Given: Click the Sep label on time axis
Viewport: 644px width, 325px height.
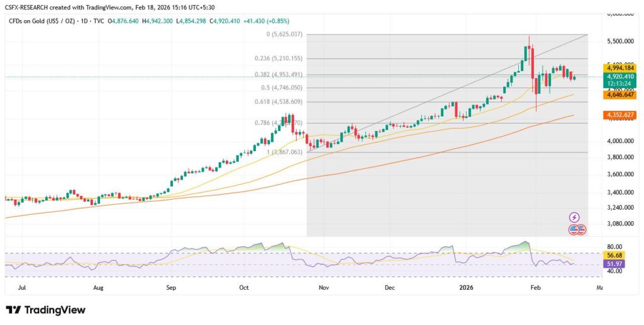Looking at the screenshot, I should click(x=172, y=287).
